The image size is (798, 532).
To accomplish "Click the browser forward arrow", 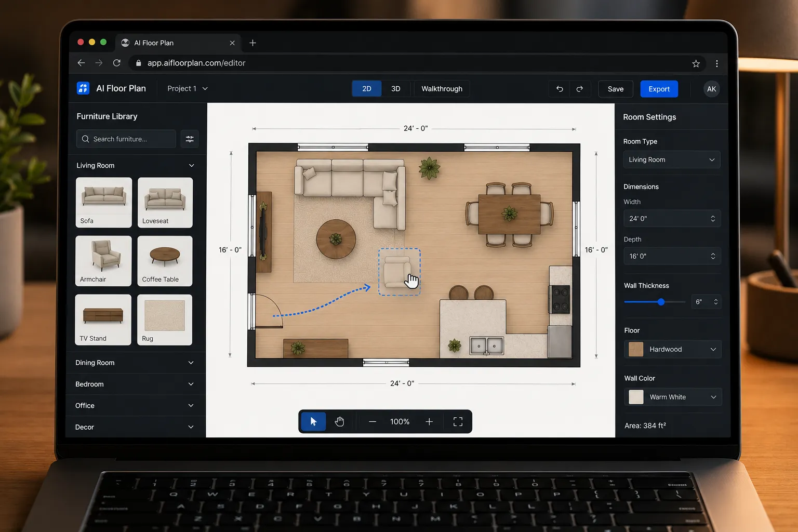I will [x=99, y=63].
